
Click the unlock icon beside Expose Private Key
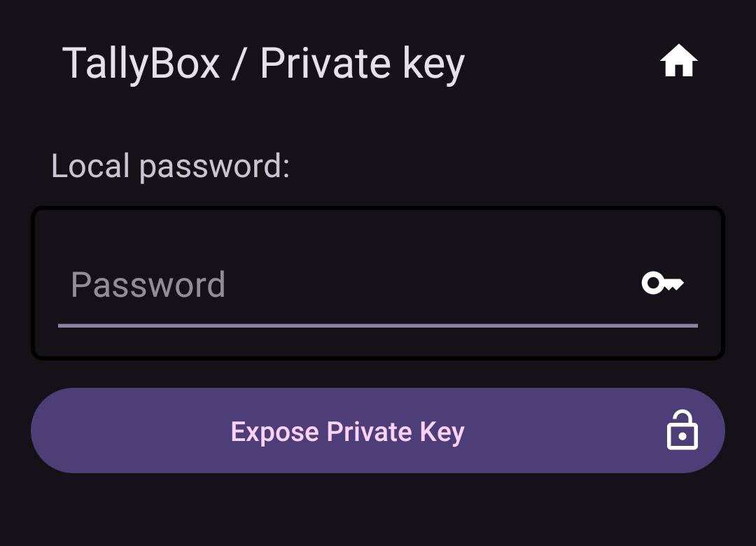coord(682,430)
